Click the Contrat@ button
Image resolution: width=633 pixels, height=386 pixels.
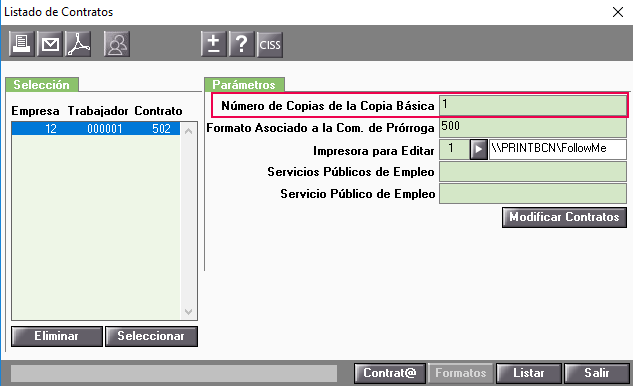[390, 373]
